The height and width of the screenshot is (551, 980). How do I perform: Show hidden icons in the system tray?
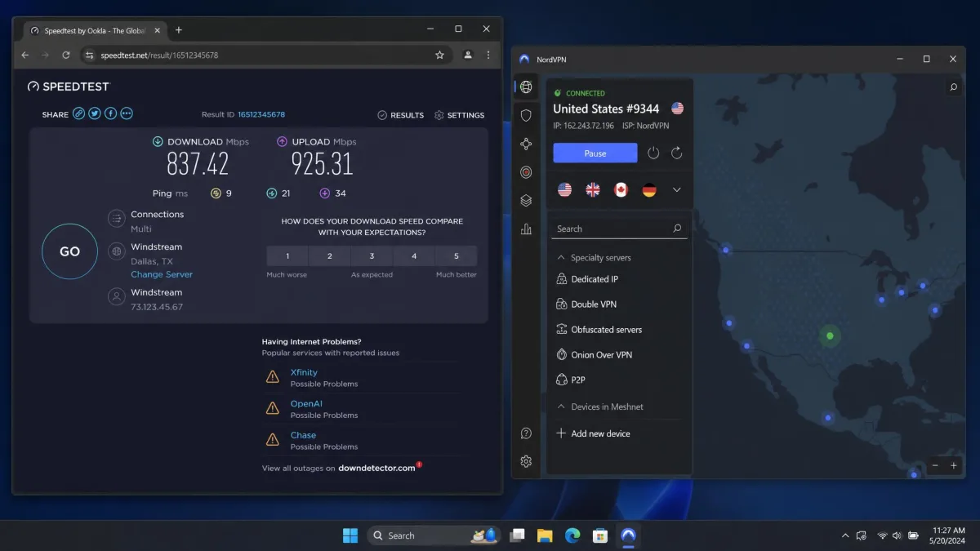[x=844, y=535]
